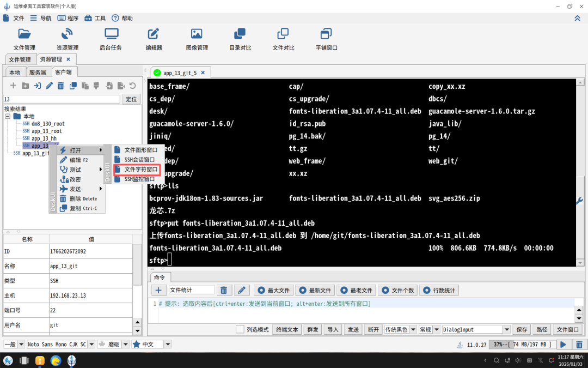Click the 文件窗口 button
Viewport: 588px width, 368px height.
point(567,330)
